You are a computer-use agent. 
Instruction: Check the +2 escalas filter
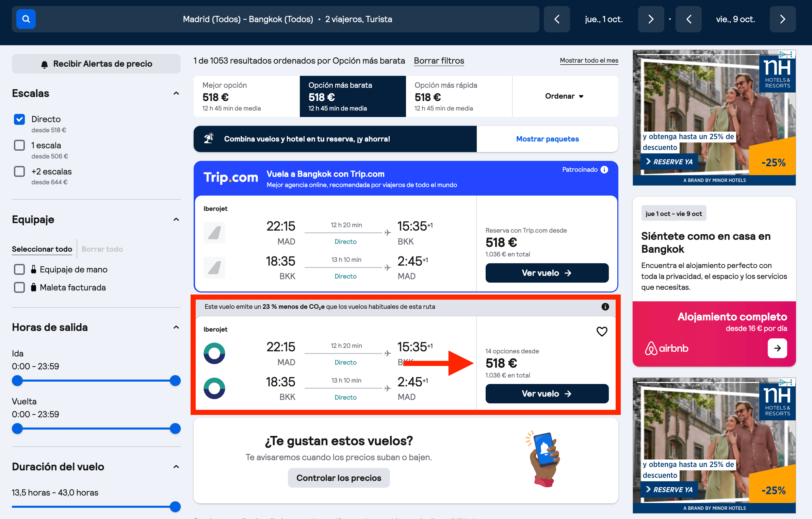pos(19,171)
